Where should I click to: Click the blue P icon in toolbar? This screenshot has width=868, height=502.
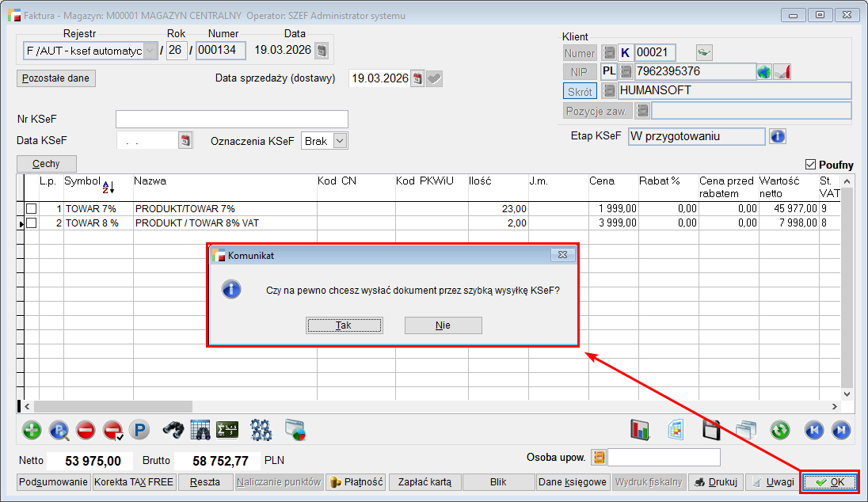coord(139,430)
